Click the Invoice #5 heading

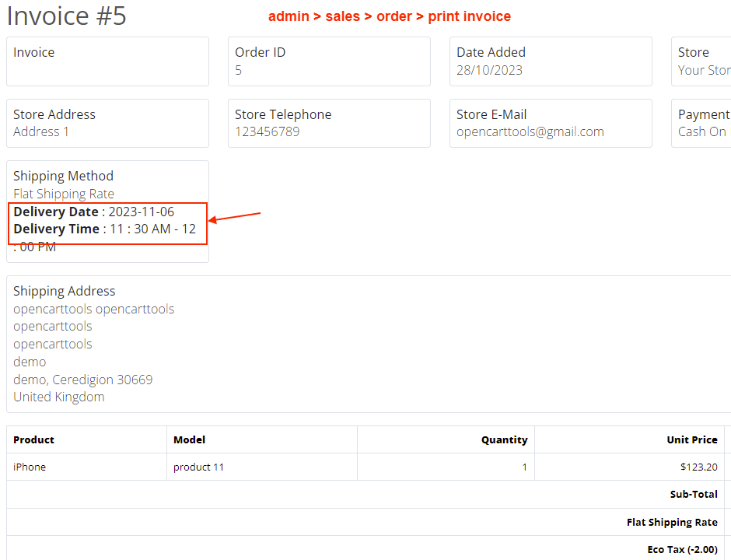(x=66, y=16)
